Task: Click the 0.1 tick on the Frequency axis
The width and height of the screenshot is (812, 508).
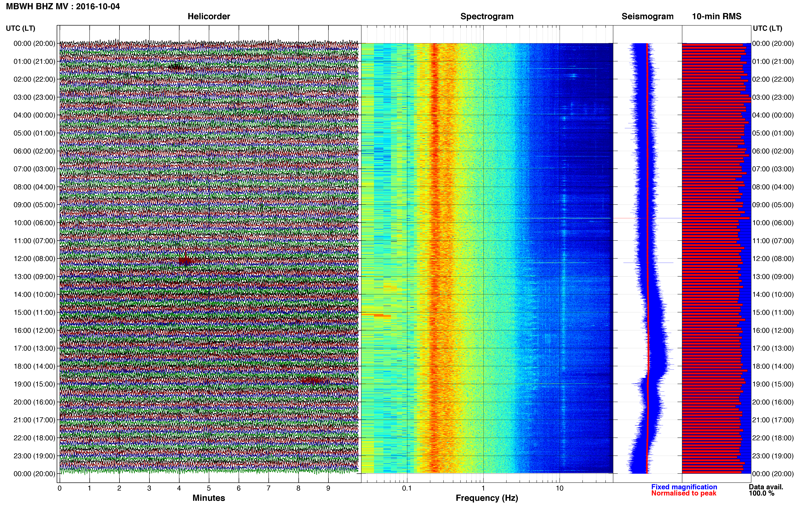Action: [407, 488]
